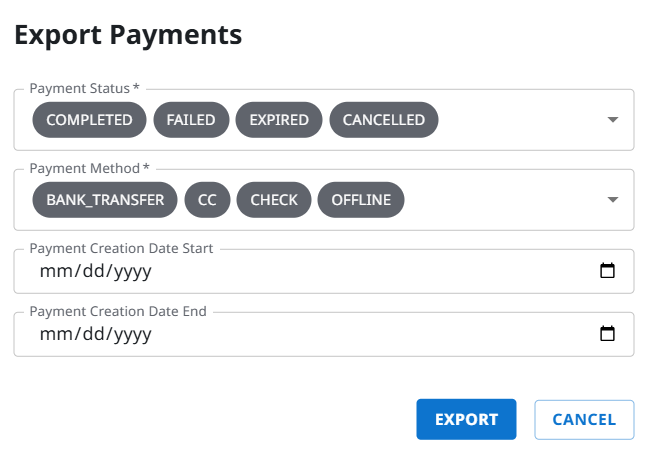The width and height of the screenshot is (652, 456).
Task: Select the FAILED status chip
Action: pos(191,120)
